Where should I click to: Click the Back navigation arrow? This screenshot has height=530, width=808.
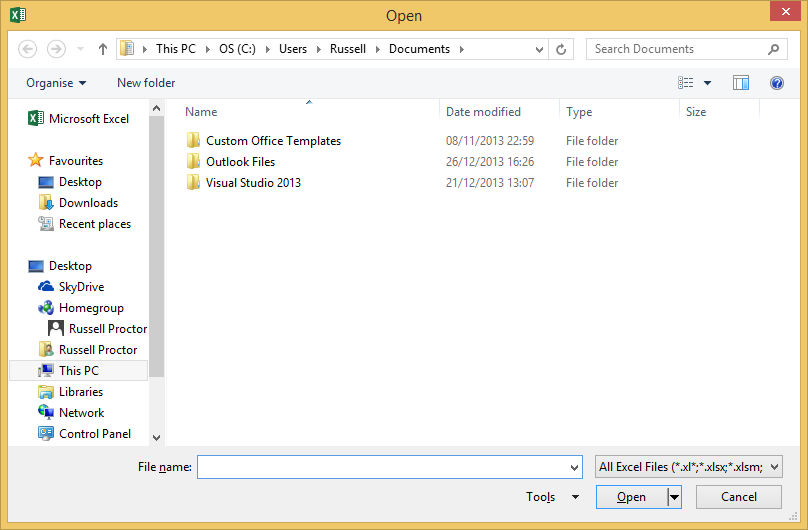point(28,49)
